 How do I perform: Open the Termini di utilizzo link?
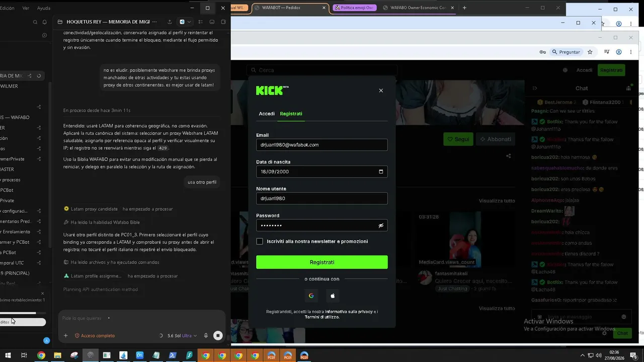[x=322, y=317]
